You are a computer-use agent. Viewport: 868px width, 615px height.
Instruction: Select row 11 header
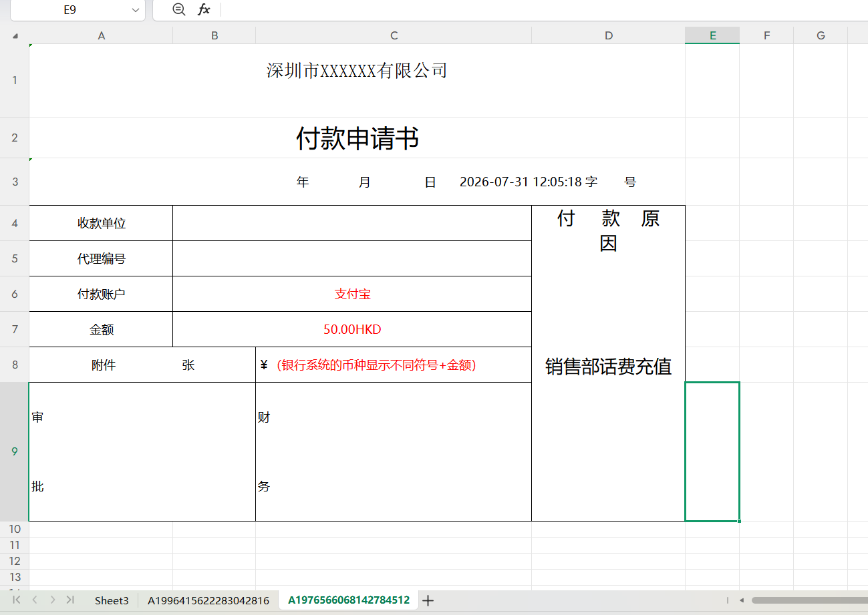coord(15,545)
